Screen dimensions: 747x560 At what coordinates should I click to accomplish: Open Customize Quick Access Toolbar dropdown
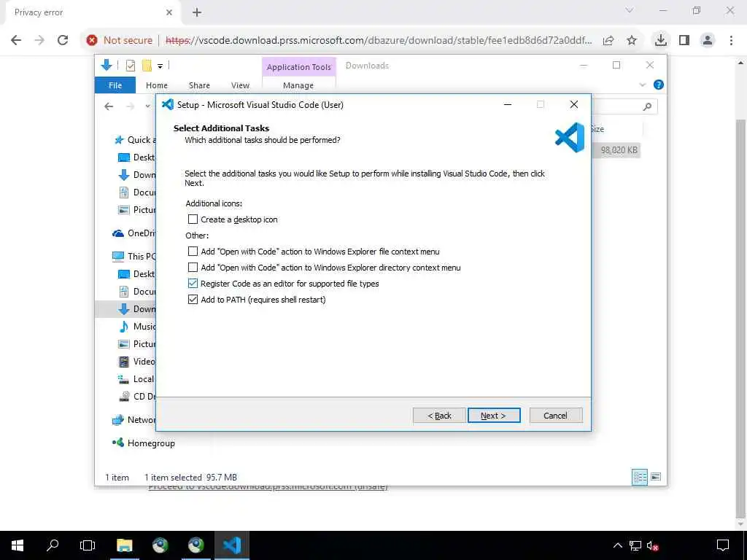pos(160,66)
